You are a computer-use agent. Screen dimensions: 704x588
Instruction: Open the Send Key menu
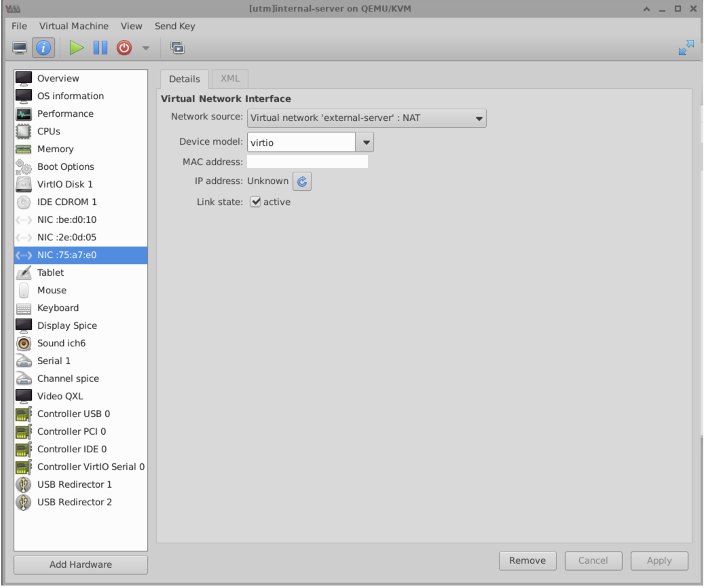coord(175,26)
